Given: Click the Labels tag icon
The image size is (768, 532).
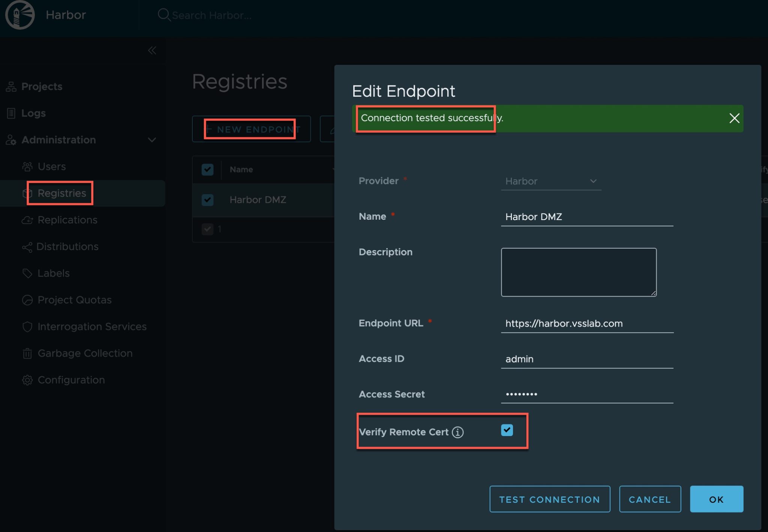Looking at the screenshot, I should [27, 273].
